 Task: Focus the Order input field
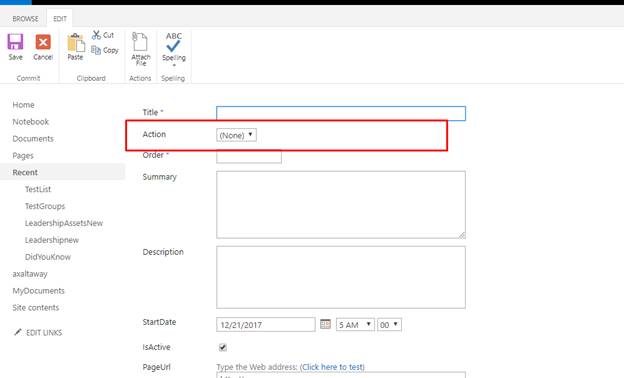coord(249,156)
